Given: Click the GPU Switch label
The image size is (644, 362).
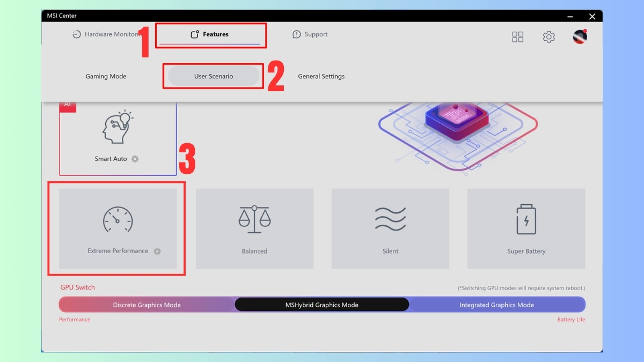Looking at the screenshot, I should click(77, 287).
